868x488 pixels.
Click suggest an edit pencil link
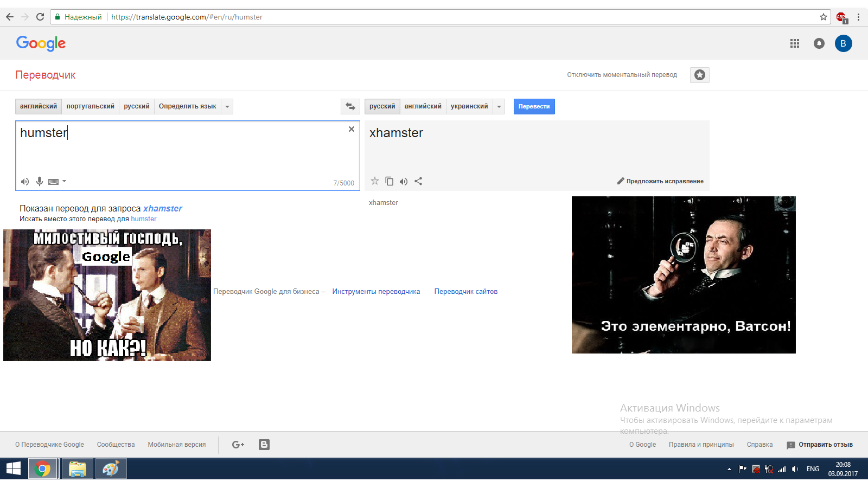660,181
